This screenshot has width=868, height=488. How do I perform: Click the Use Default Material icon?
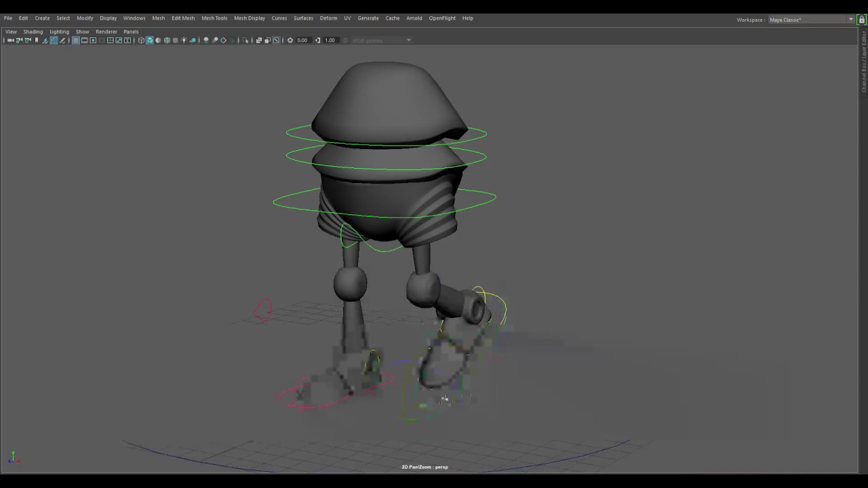pyautogui.click(x=158, y=40)
